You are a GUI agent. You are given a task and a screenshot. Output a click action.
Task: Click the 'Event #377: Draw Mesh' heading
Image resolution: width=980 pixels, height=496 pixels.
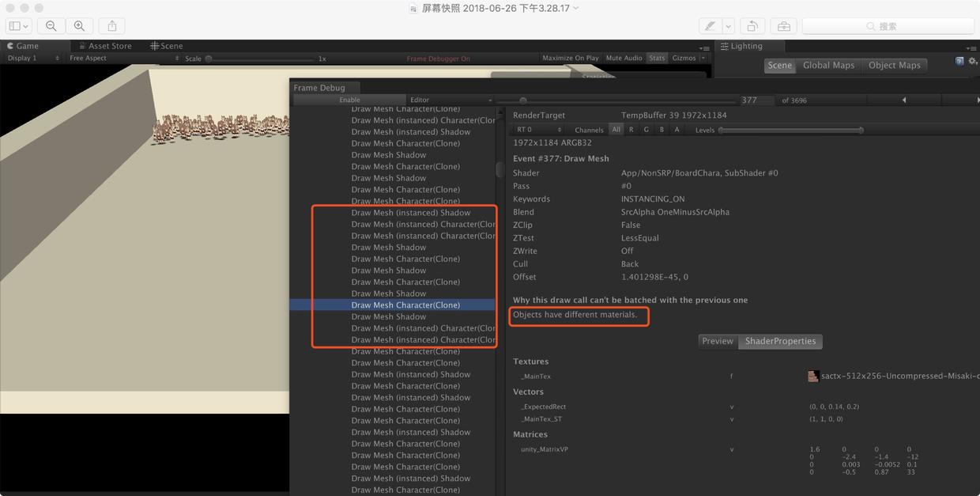(x=561, y=159)
